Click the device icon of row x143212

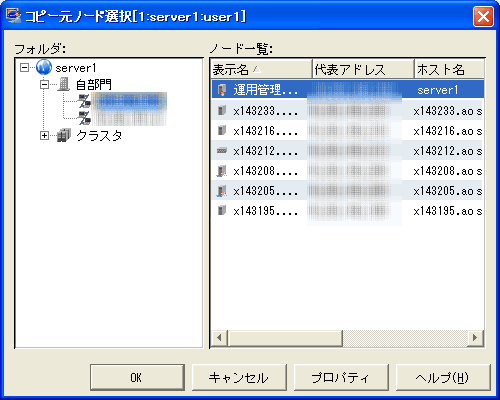coord(222,151)
